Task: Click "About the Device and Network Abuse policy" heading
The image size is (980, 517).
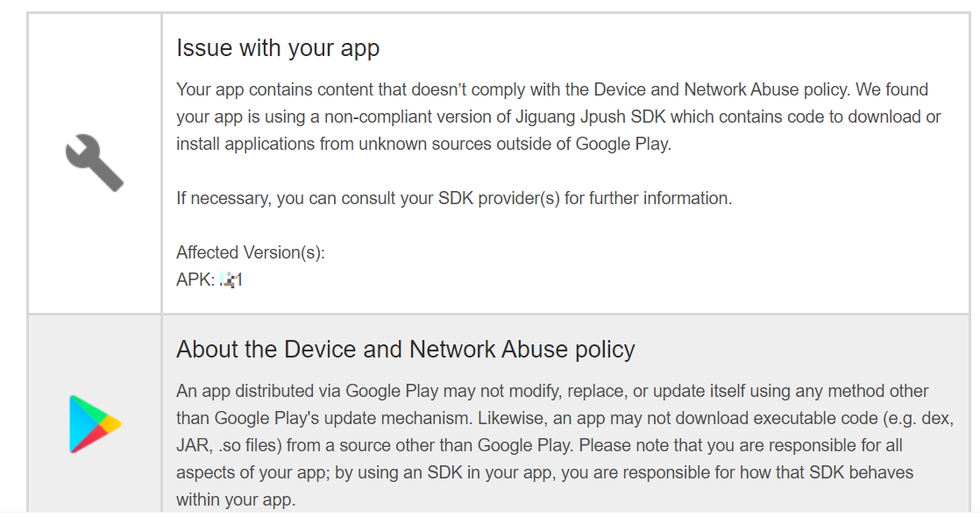Action: [405, 350]
